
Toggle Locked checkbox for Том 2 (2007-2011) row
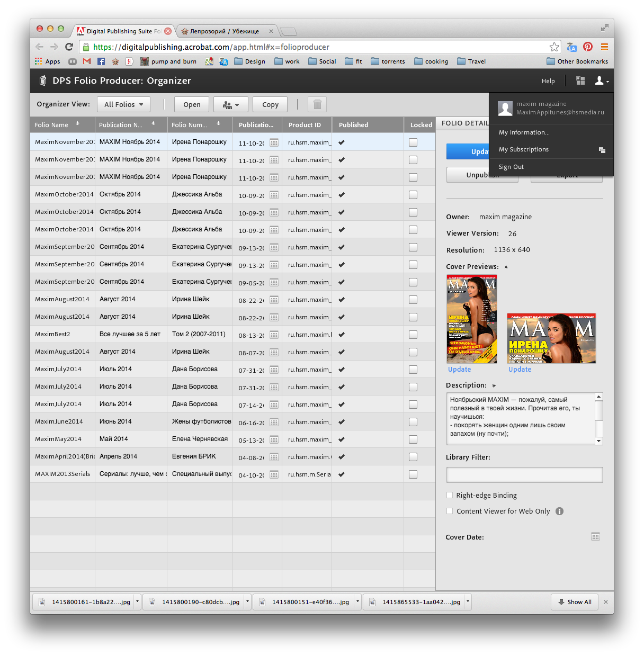pos(413,335)
